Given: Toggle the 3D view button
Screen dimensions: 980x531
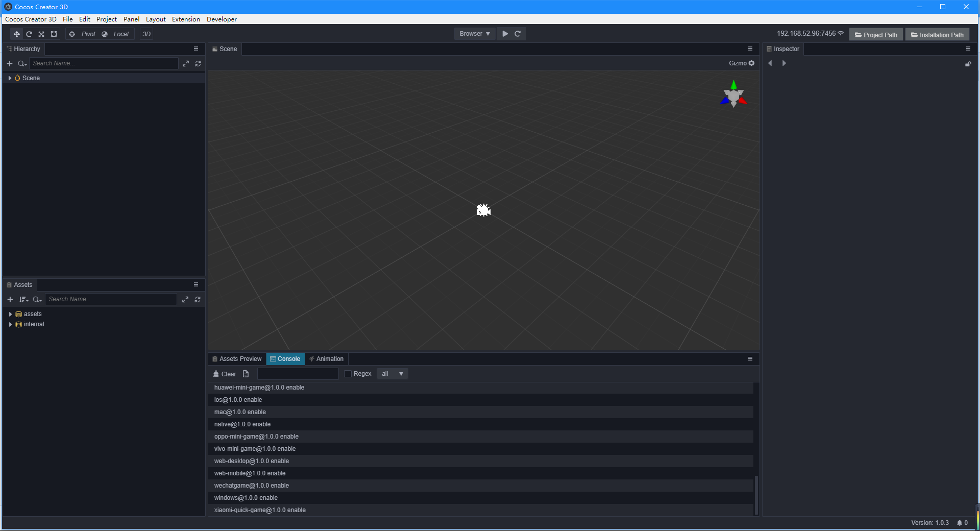Looking at the screenshot, I should (x=146, y=34).
